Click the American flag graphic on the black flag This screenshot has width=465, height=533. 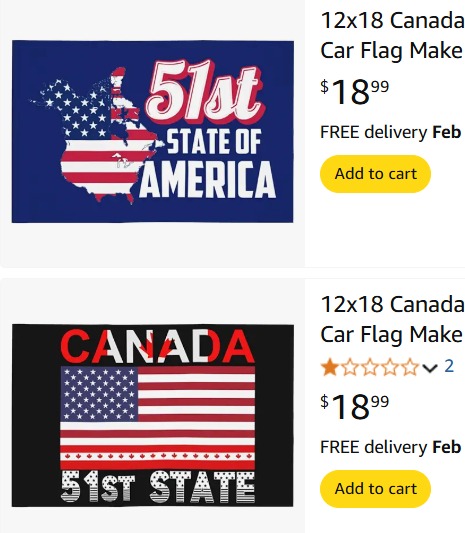coord(158,417)
